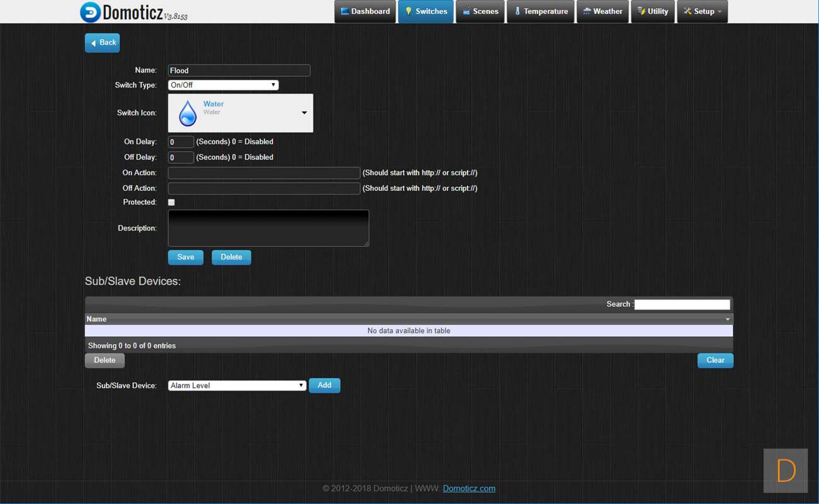This screenshot has width=819, height=504.
Task: Click the Search field above the table
Action: pos(682,304)
